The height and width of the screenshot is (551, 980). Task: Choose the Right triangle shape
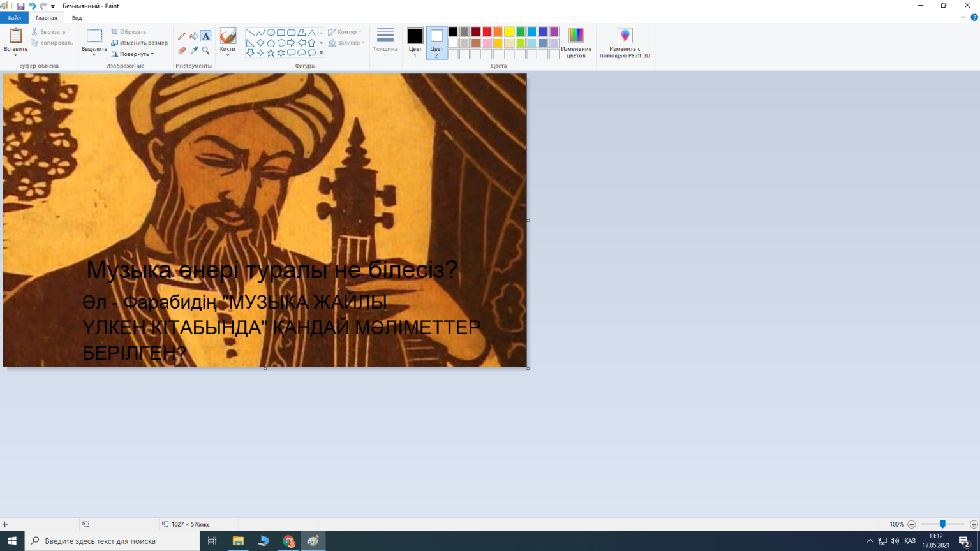pyautogui.click(x=250, y=43)
